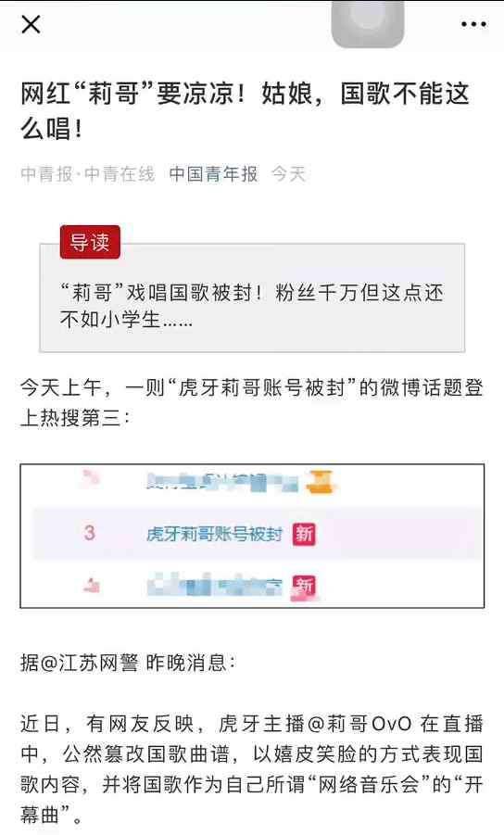Open the 中国青年报 account link
Screen dimensions: 504x835
213,173
